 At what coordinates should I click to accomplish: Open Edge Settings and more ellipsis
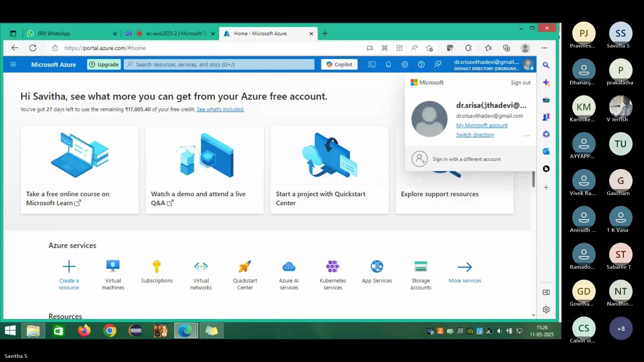(544, 48)
